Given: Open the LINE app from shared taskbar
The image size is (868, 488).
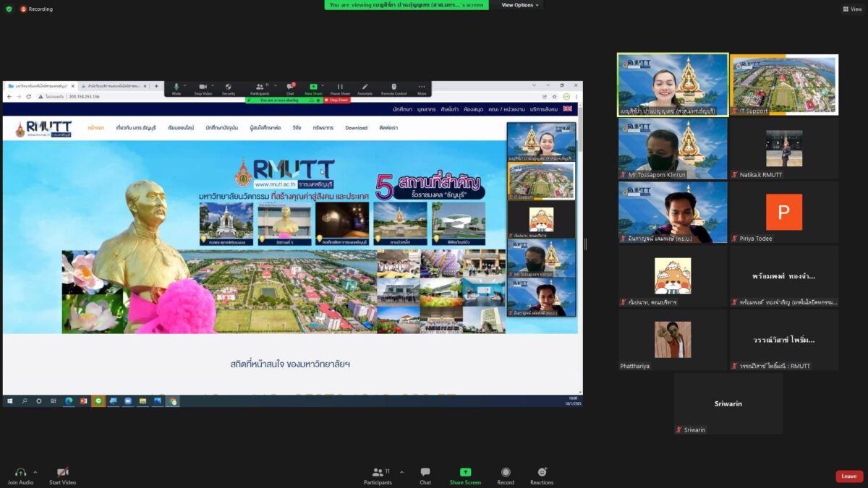Looking at the screenshot, I should (x=98, y=401).
